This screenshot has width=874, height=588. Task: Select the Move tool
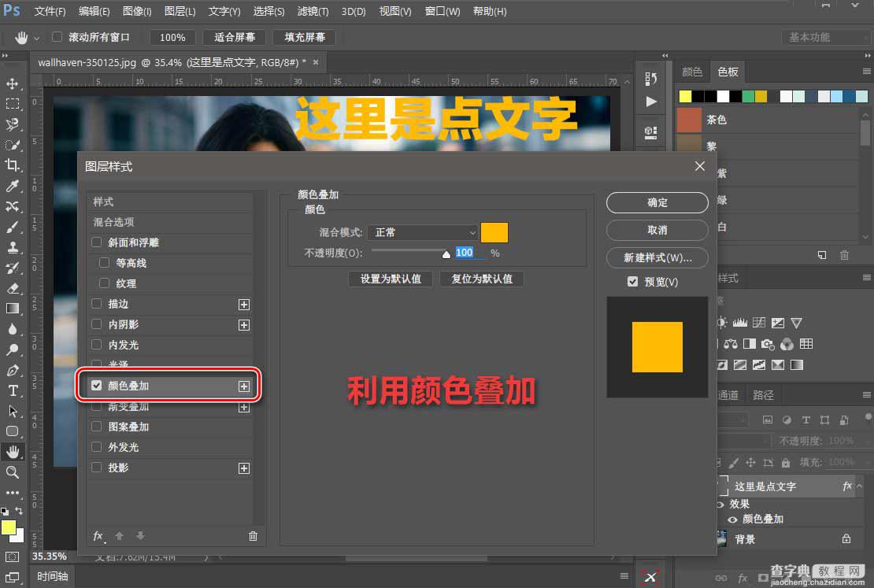[13, 83]
